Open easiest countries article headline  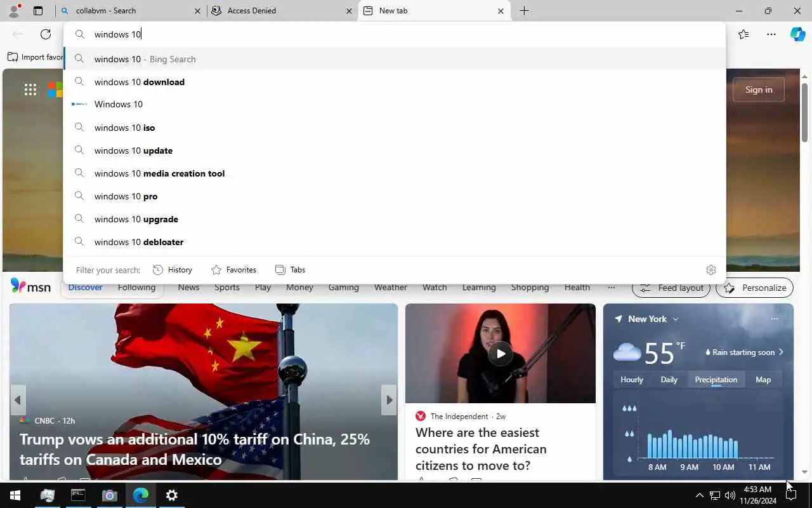[x=481, y=449]
